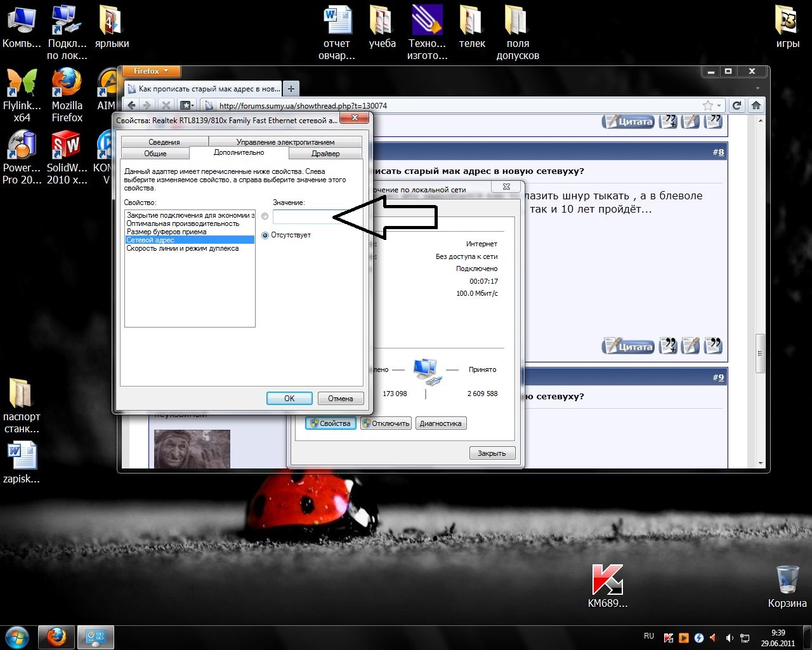Open the Корзина recycle bin

click(x=787, y=580)
